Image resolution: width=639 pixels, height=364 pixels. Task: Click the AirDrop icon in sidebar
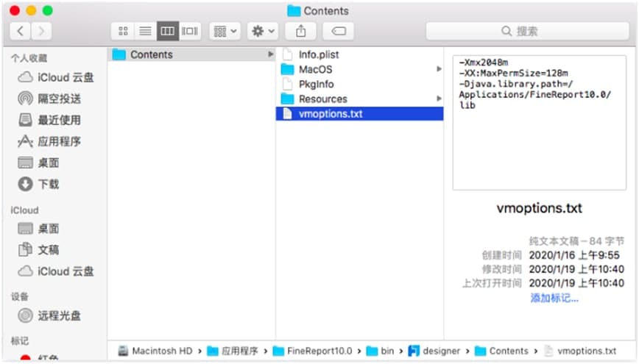tap(25, 99)
